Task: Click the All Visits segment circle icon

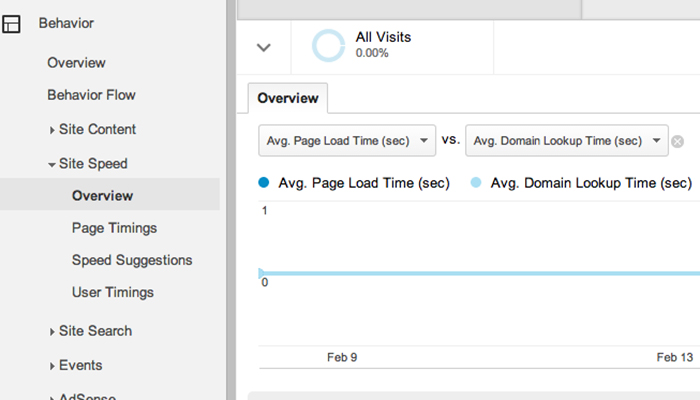Action: tap(328, 46)
